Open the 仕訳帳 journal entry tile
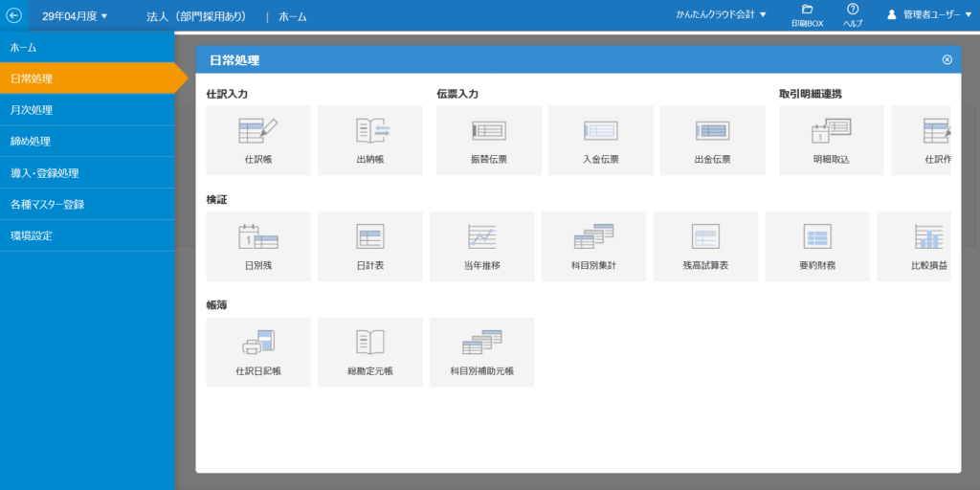Image resolution: width=980 pixels, height=490 pixels. click(258, 141)
